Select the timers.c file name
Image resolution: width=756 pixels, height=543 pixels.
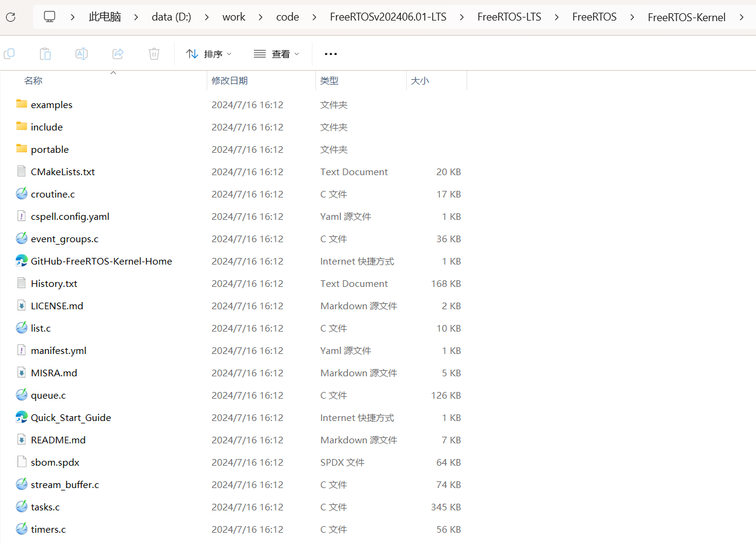(x=48, y=529)
